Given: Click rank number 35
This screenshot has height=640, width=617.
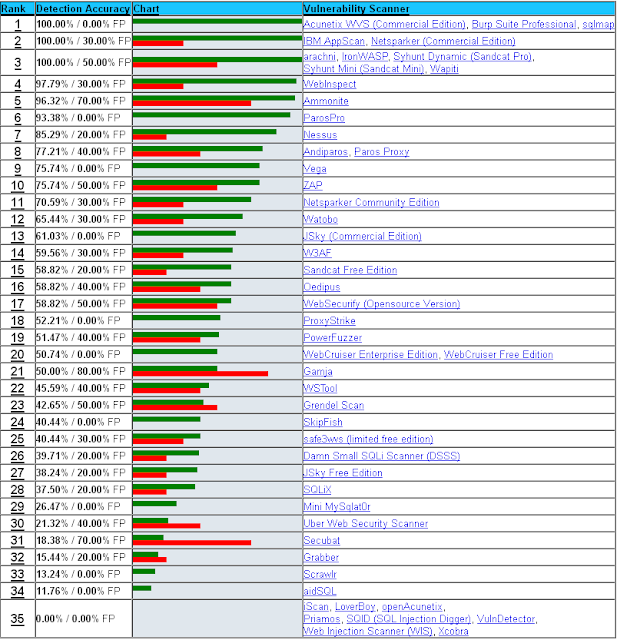Looking at the screenshot, I should coord(18,619).
